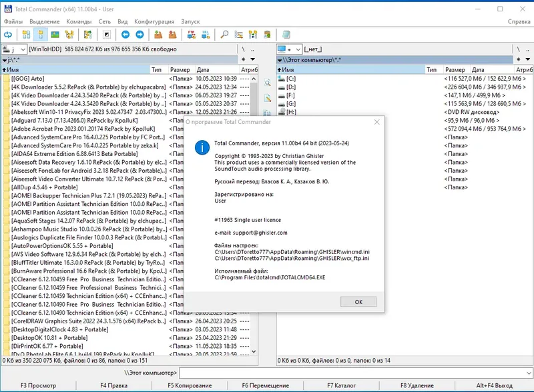Screen dimensions: 534x392
Task: Sort left panel by Имя column header
Action: [75, 70]
